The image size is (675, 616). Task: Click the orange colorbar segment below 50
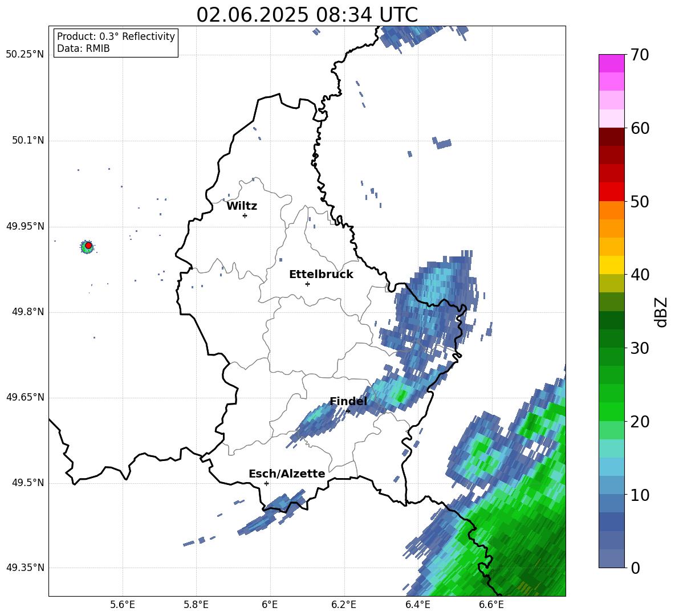(611, 210)
